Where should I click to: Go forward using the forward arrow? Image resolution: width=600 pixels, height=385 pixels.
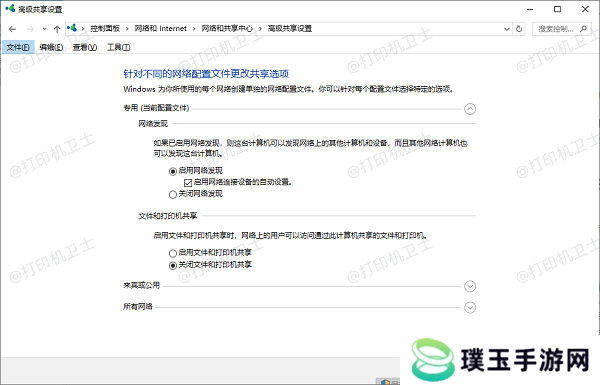(30, 29)
